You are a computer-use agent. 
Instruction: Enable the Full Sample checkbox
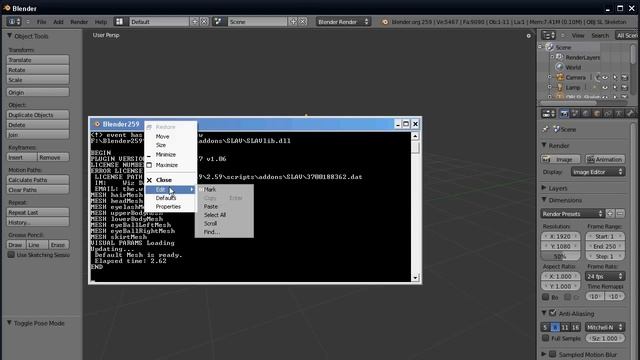pos(546,338)
